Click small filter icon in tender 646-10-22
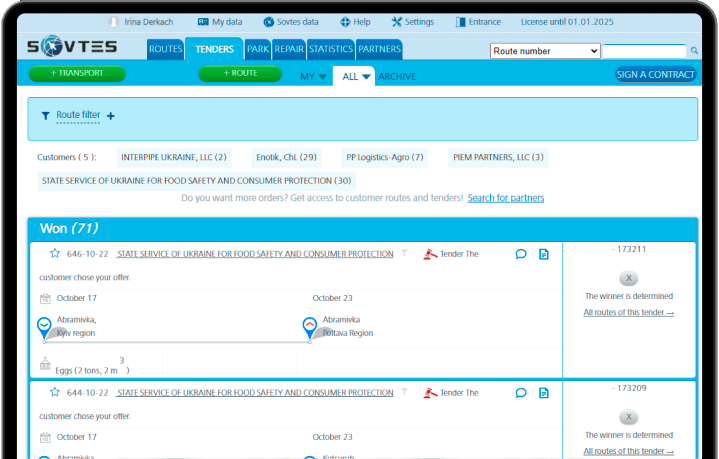 coord(404,253)
